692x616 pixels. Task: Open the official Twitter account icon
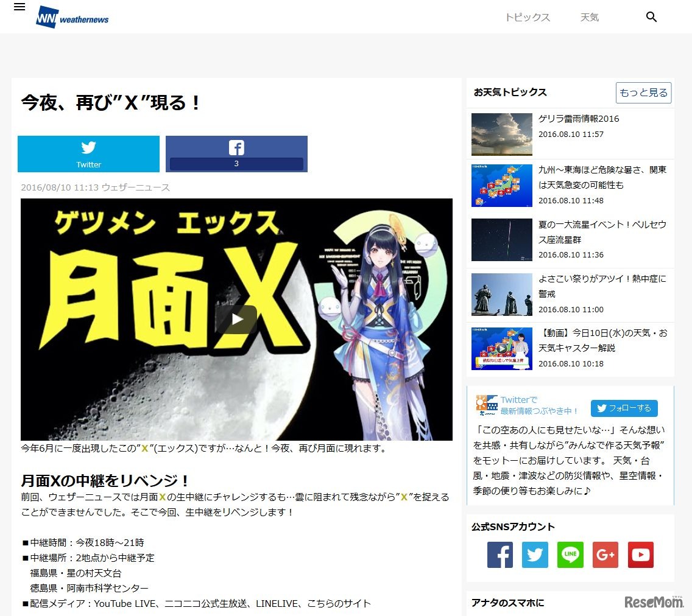coord(535,555)
